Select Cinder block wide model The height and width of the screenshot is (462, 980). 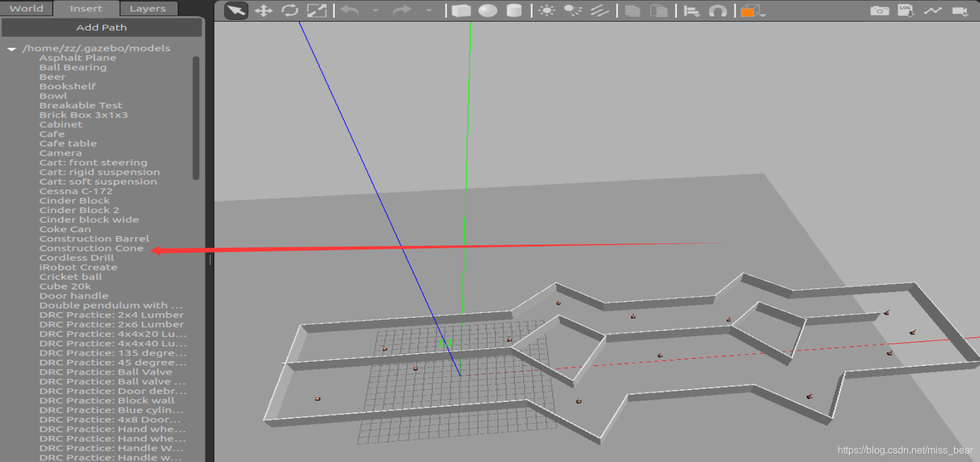pos(89,220)
